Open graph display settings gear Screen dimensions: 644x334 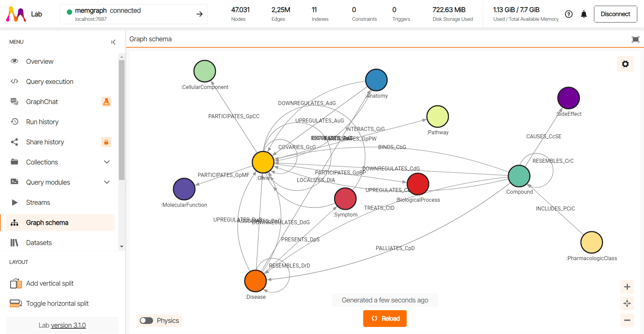click(x=625, y=63)
